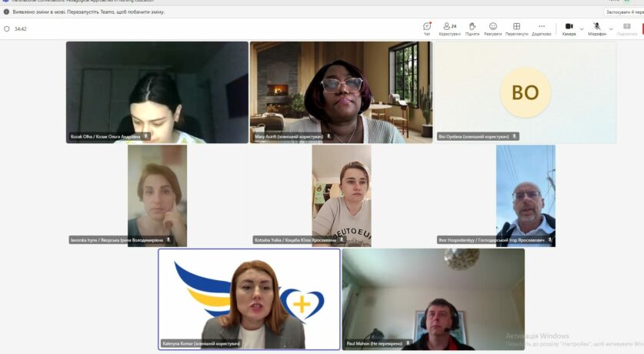Click Kotsaba Yuliia's video tile
The height and width of the screenshot is (354, 644).
point(341,195)
